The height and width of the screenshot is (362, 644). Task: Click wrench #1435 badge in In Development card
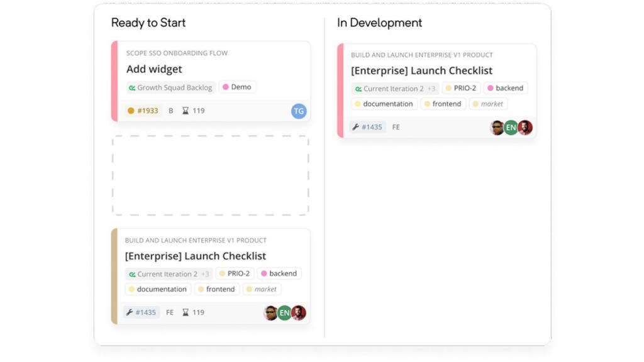point(367,127)
